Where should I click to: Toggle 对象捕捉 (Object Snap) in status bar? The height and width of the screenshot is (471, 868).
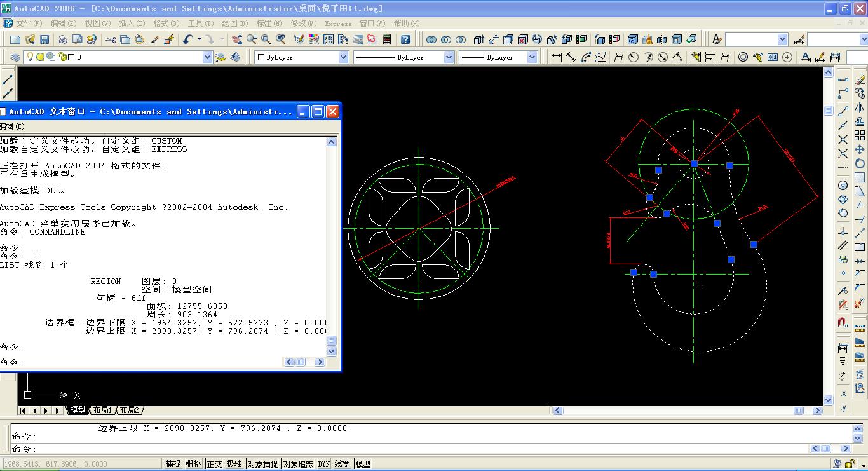(262, 464)
